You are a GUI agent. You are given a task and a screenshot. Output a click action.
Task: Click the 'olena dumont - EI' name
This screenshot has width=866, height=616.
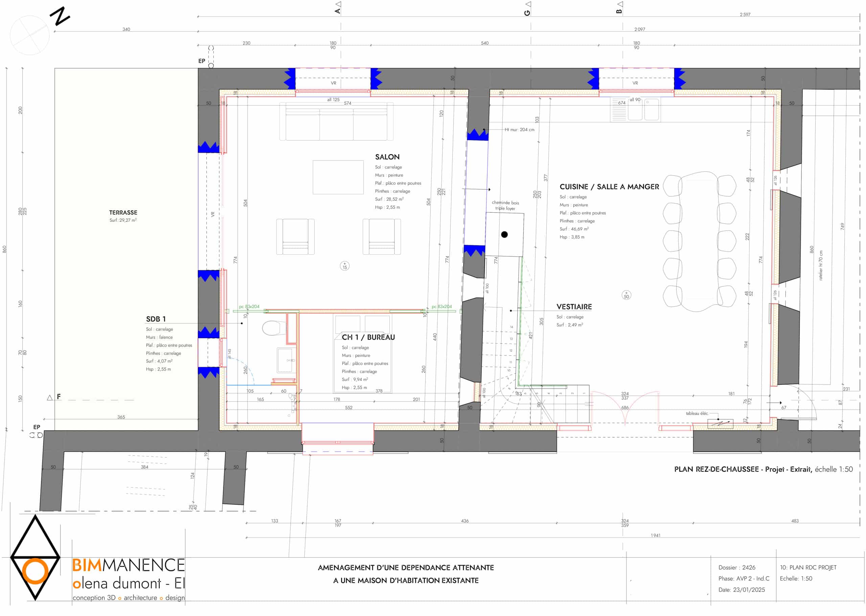[128, 584]
